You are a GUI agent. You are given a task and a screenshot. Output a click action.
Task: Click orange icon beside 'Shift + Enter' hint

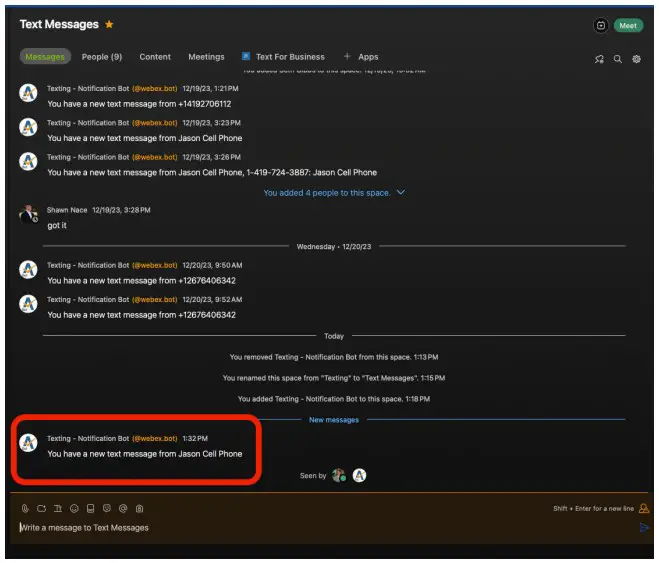[x=643, y=508]
